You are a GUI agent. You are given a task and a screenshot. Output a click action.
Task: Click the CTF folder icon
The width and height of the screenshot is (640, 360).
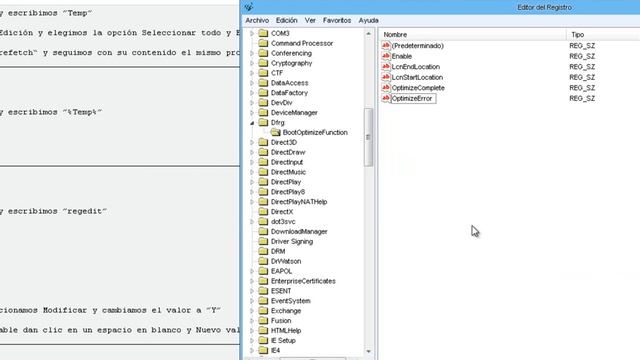pyautogui.click(x=263, y=73)
